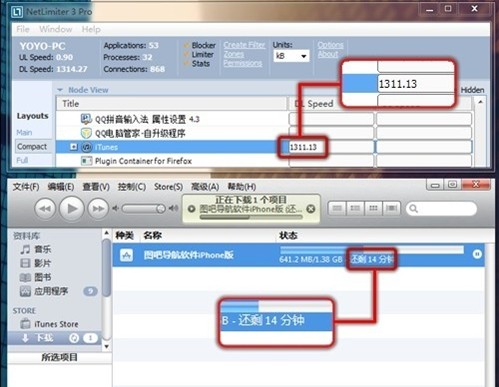This screenshot has height=387, width=499.
Task: Open NetLimiter File menu
Action: pyautogui.click(x=23, y=29)
